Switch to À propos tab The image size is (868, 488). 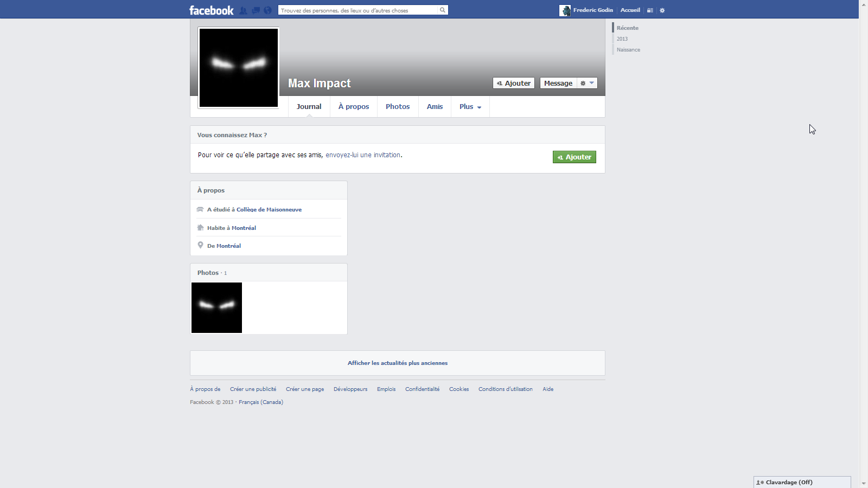(354, 106)
